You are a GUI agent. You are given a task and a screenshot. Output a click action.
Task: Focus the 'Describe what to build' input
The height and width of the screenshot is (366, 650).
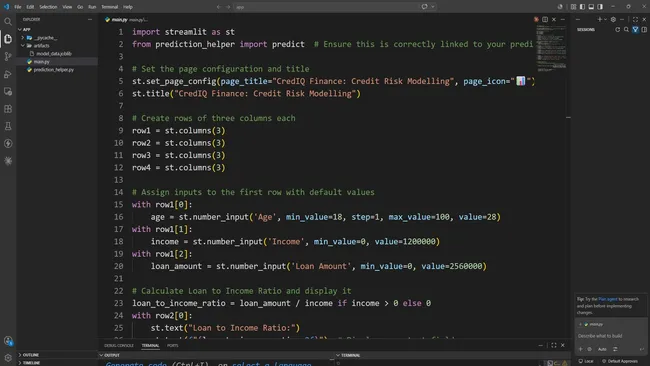[609, 336]
